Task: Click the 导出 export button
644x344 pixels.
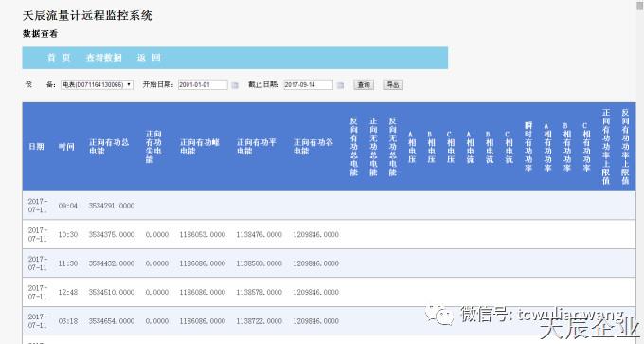Action: click(393, 84)
